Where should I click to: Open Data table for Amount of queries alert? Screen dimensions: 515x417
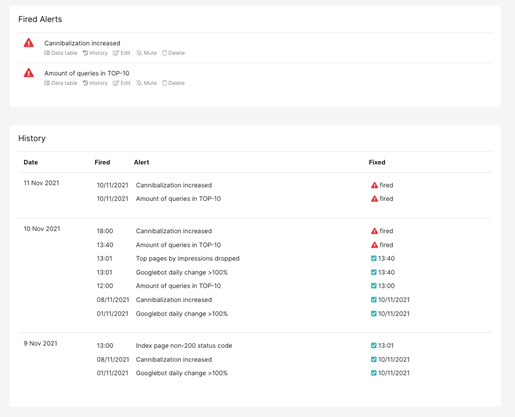[x=60, y=83]
